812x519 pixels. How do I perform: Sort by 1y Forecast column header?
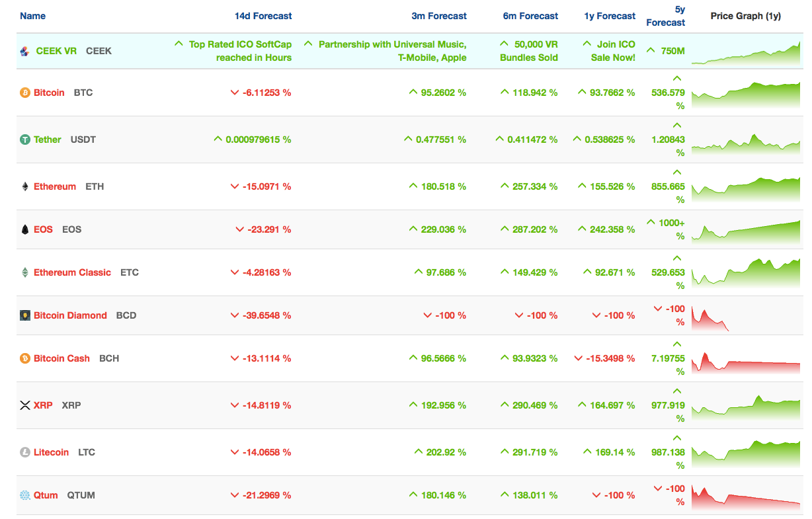pos(610,16)
